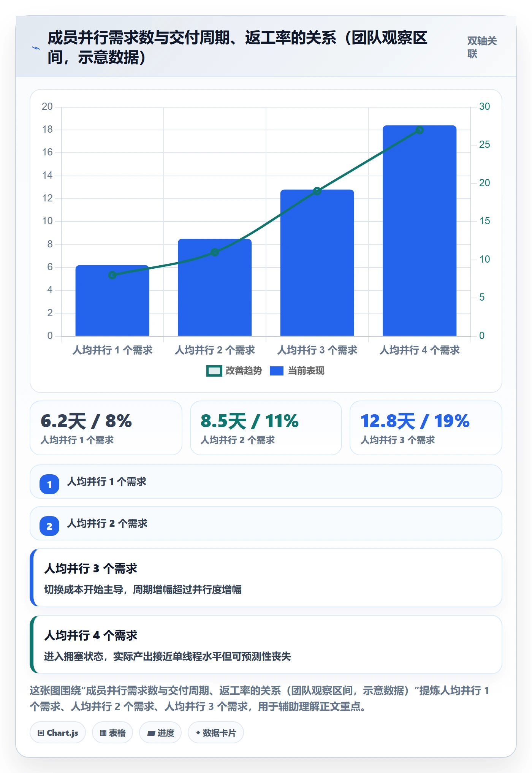Click the number 1 badge icon
Image resolution: width=532 pixels, height=773 pixels.
click(x=49, y=484)
